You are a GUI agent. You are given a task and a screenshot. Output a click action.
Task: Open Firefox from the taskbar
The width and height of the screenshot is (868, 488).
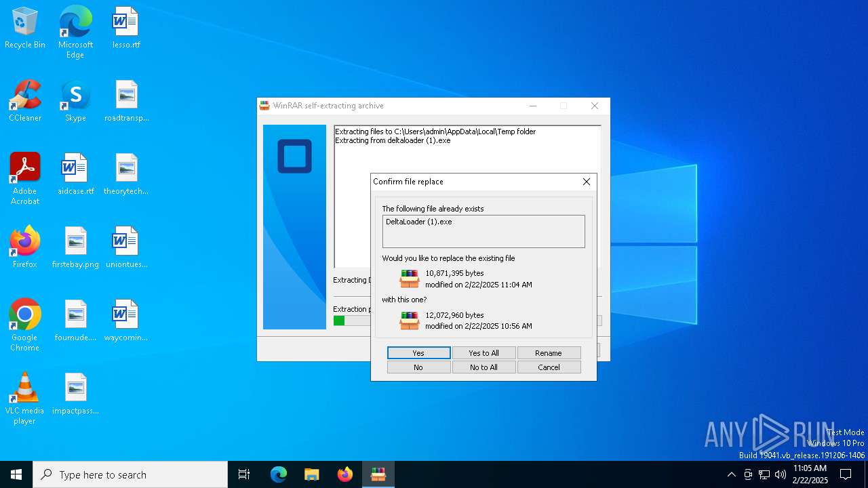pos(344,474)
